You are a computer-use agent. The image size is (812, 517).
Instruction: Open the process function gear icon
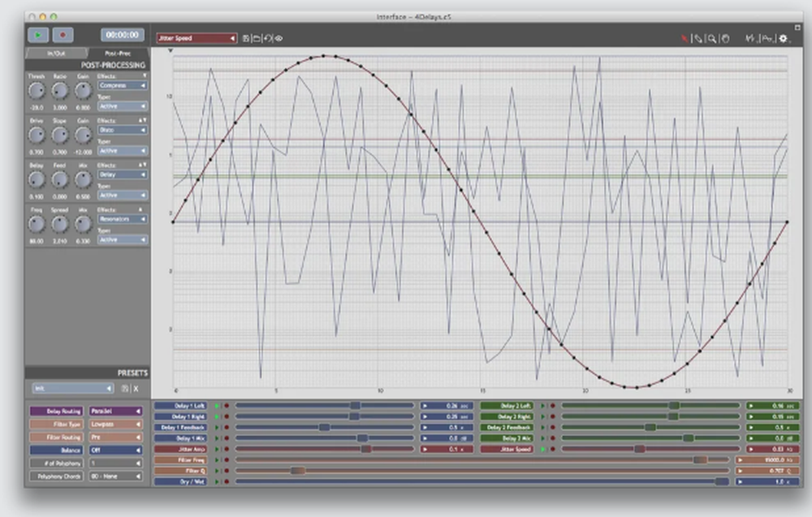point(784,38)
